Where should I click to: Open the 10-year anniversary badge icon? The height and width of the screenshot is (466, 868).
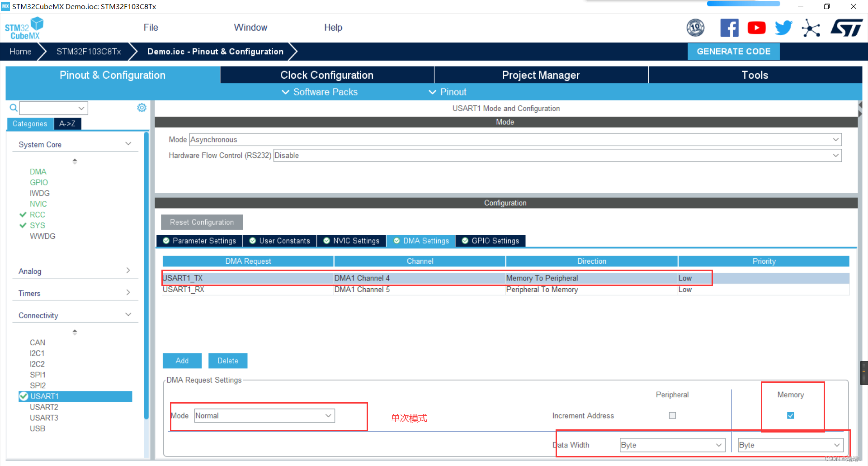[695, 28]
